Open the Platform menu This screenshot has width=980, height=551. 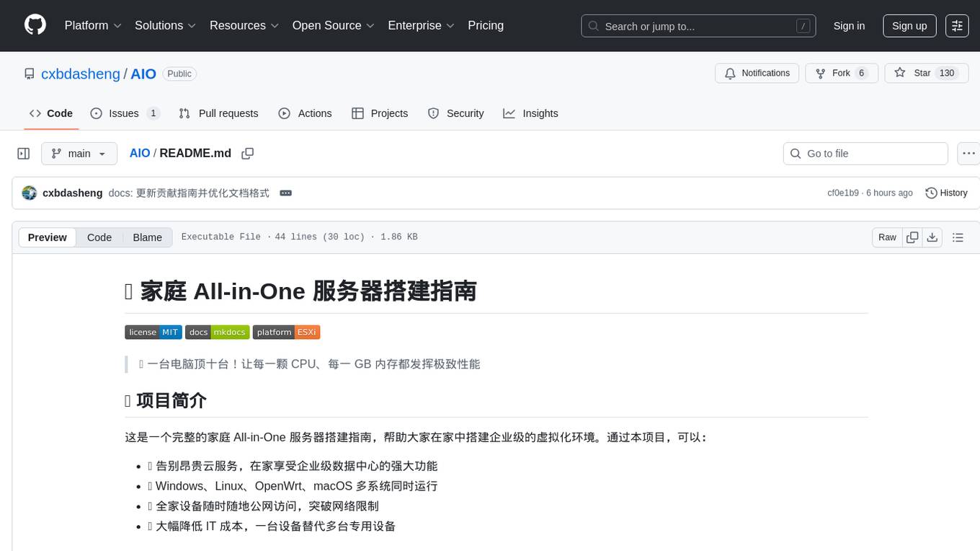coord(93,25)
